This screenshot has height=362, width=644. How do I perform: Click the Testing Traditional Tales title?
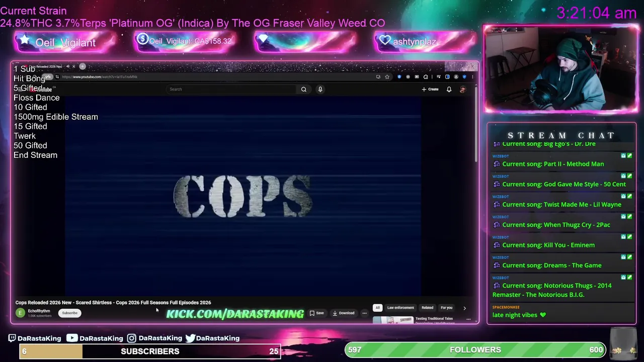434,318
